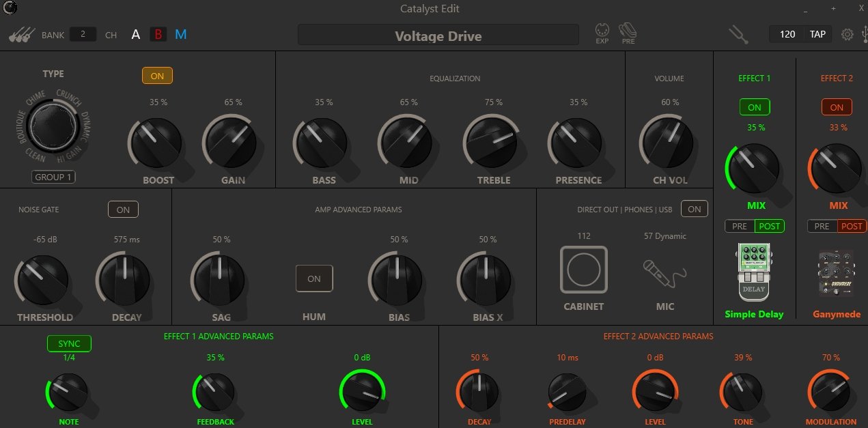Set Effect 2 routing to PRE
This screenshot has width=868, height=428.
[822, 226]
